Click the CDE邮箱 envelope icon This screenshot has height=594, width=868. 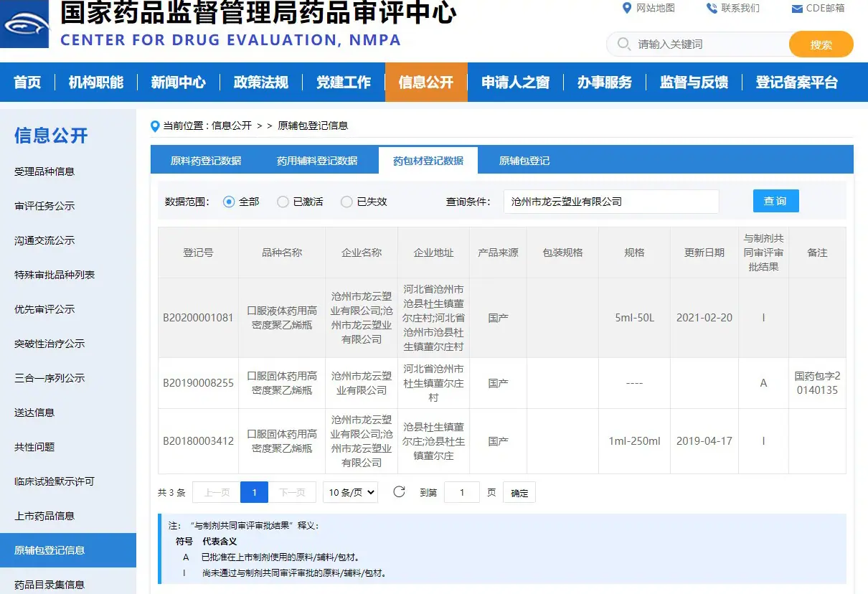click(x=797, y=9)
